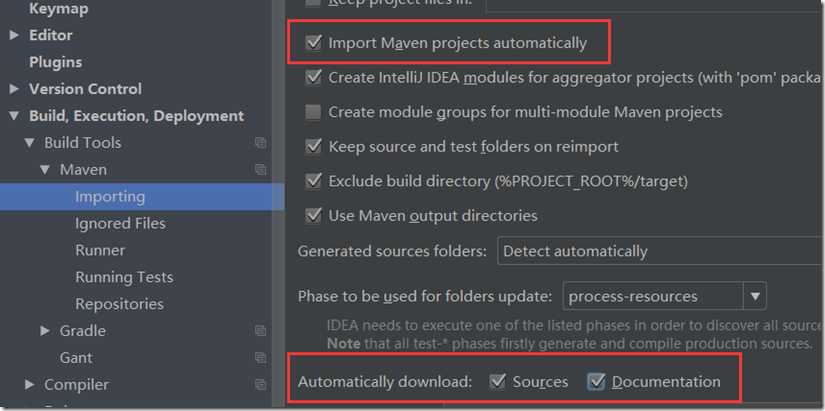825x411 pixels.
Task: Click project-level icon beside Maven
Action: click(x=260, y=169)
